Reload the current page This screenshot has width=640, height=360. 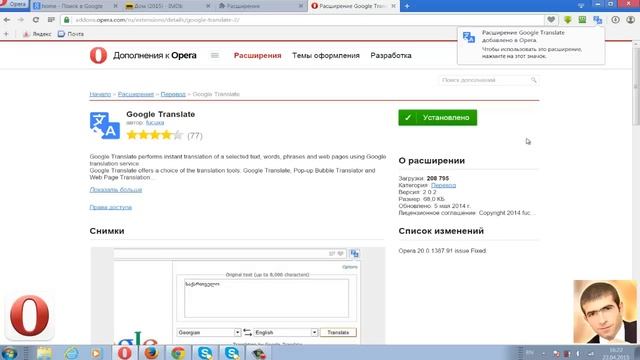pyautogui.click(x=36, y=20)
